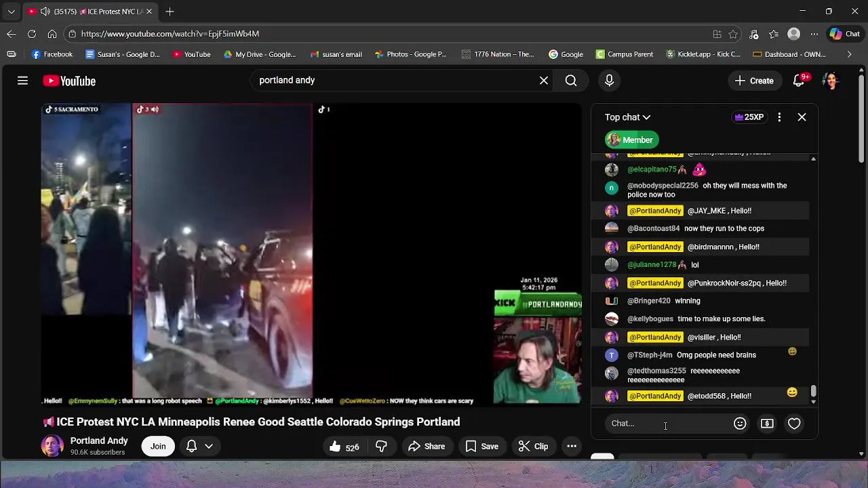Select the ICE Protest NYC YouTube tab
Image resolution: width=868 pixels, height=488 pixels.
(x=92, y=12)
